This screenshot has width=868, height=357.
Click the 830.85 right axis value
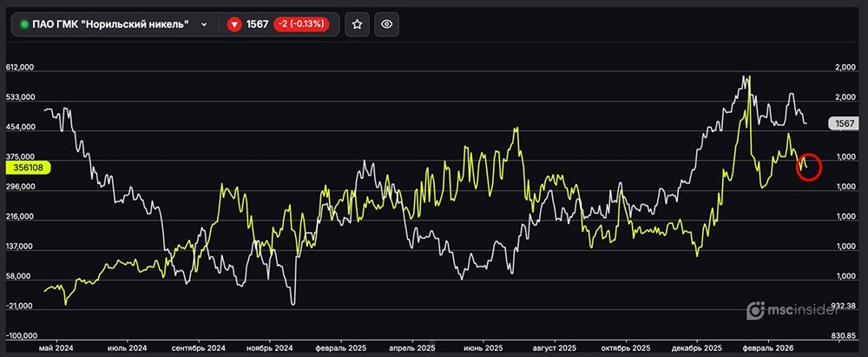click(845, 336)
